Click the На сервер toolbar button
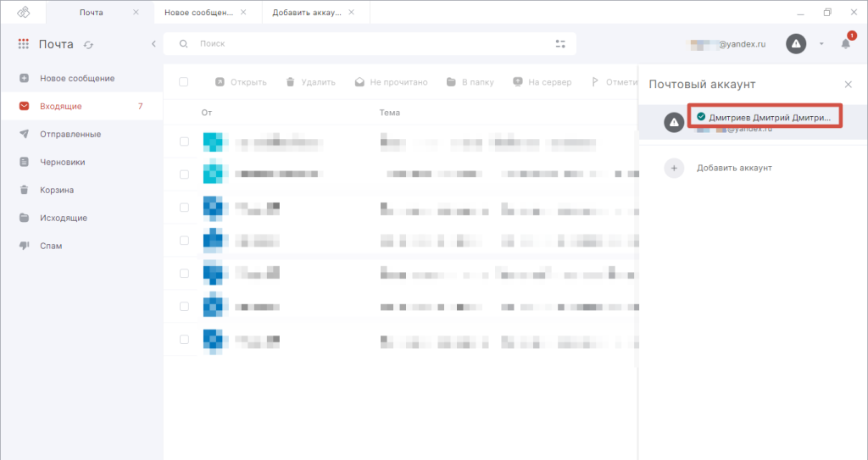Screen dimensions: 868x460 pyautogui.click(x=542, y=82)
